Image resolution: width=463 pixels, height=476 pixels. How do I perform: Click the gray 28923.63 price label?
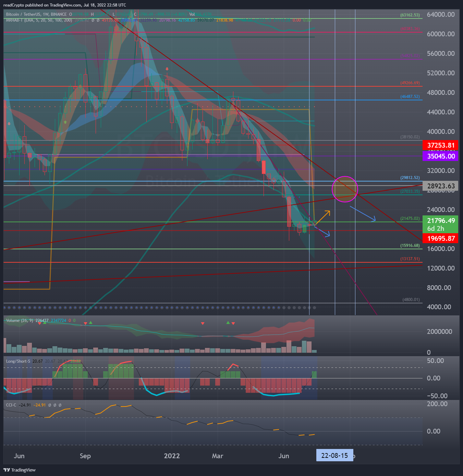[441, 186]
